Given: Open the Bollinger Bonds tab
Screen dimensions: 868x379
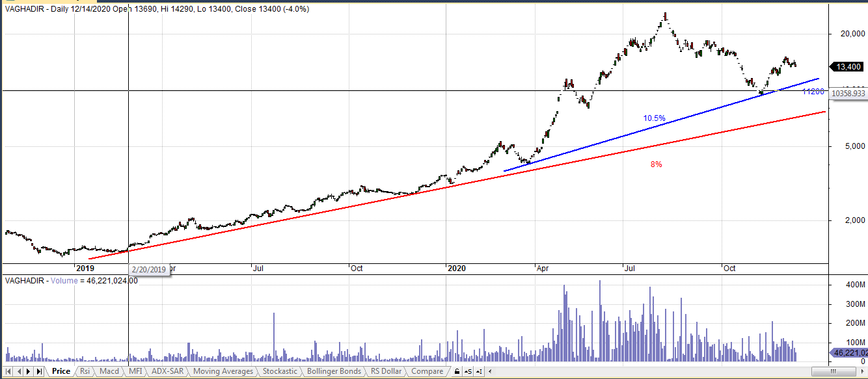Looking at the screenshot, I should click(334, 371).
